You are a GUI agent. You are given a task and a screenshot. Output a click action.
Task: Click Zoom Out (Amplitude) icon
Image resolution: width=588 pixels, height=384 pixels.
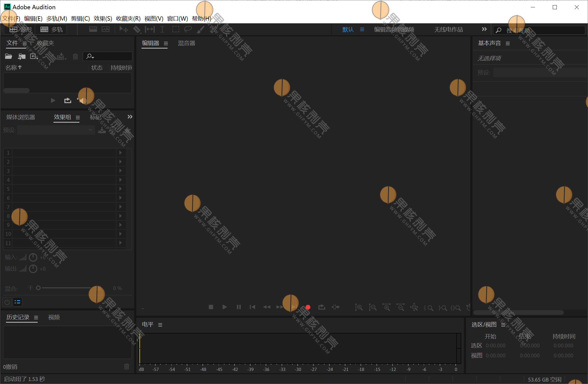click(372, 307)
